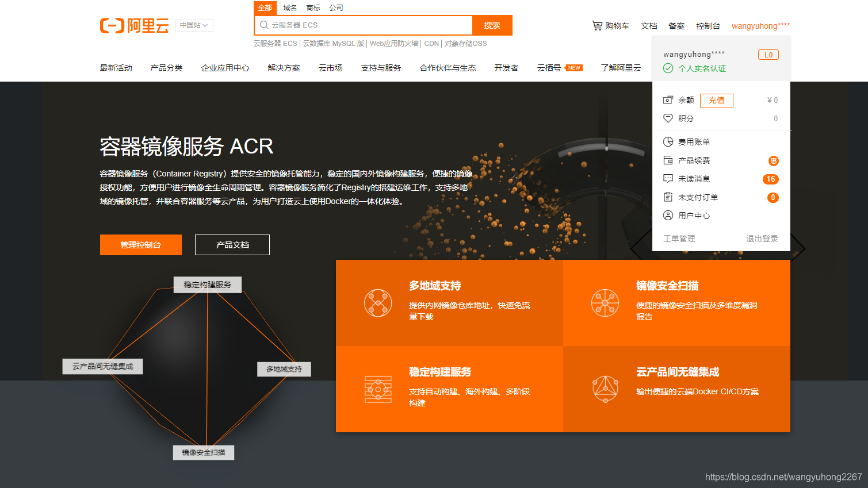Open the 备案 link in header

click(x=676, y=26)
